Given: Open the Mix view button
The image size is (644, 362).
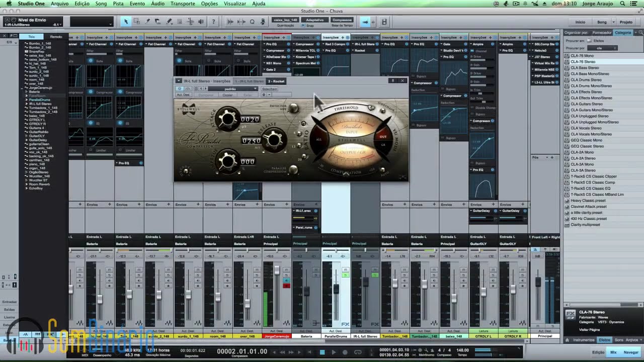Looking at the screenshot, I should (x=613, y=352).
